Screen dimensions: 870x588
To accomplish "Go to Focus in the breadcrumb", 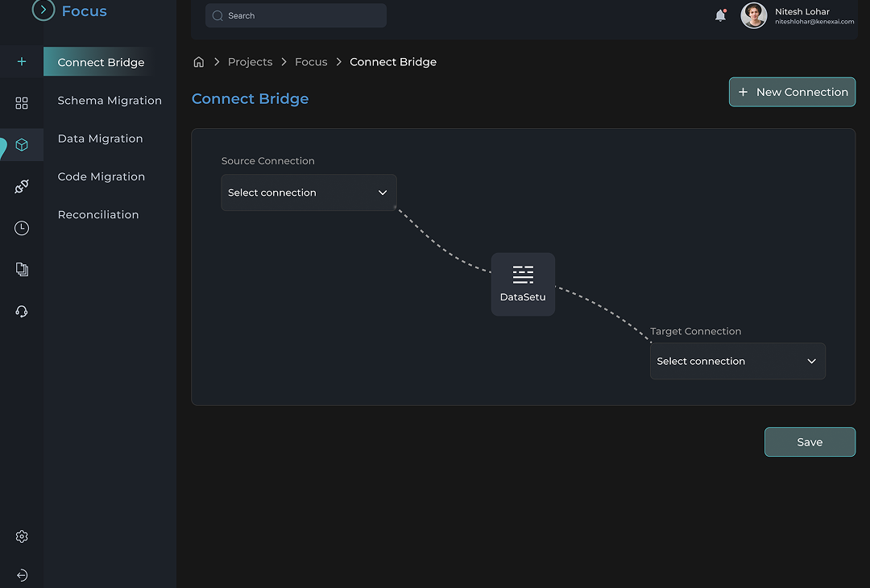I will (311, 62).
